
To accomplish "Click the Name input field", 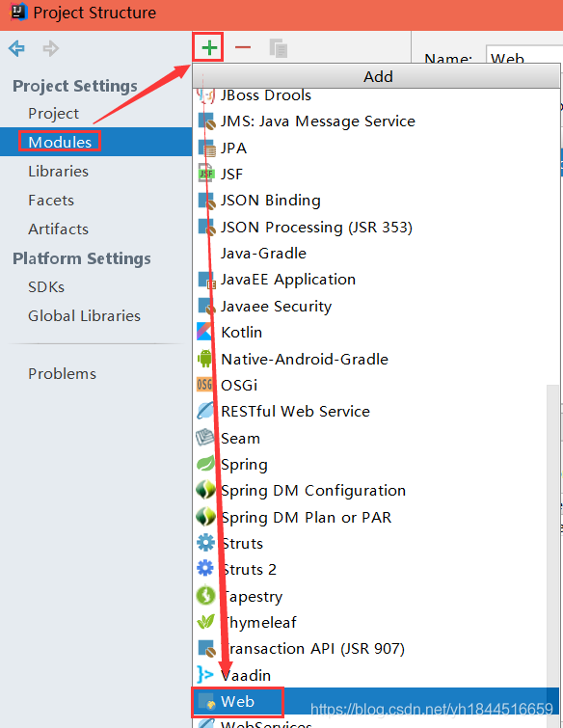I will [x=524, y=56].
